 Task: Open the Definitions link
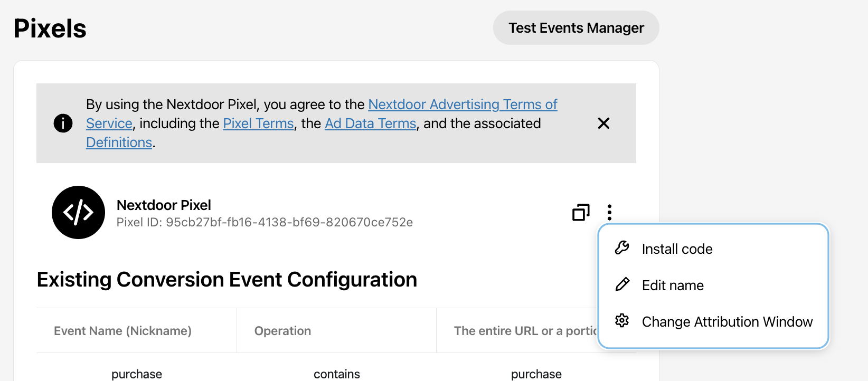(119, 142)
